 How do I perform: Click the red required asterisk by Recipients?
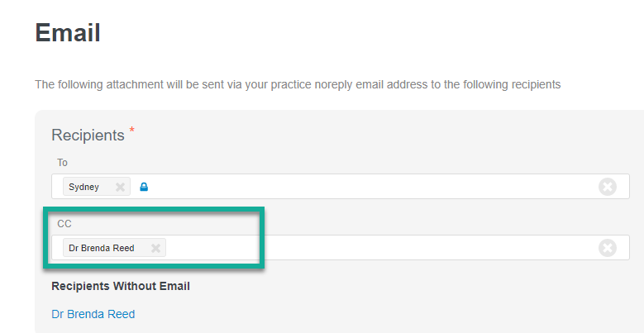click(x=131, y=130)
